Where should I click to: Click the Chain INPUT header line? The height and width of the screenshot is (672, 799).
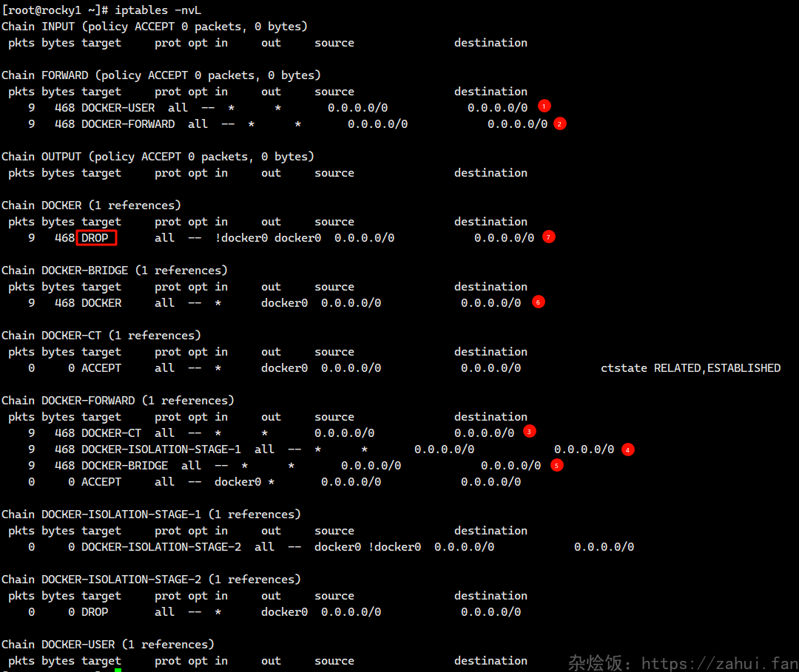click(x=154, y=27)
